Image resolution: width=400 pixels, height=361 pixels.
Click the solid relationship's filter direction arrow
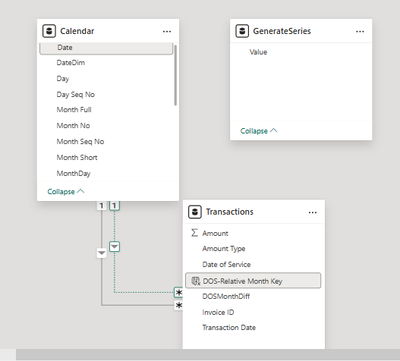(x=102, y=253)
